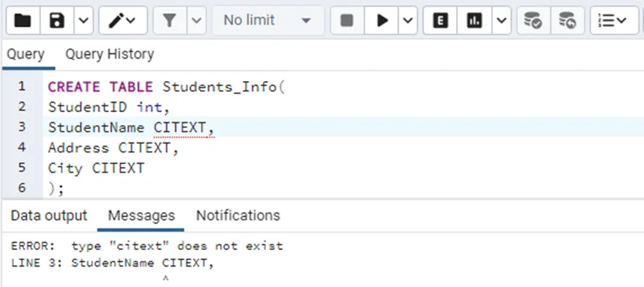Expand the execute options dropdown arrow
This screenshot has width=644, height=287.
point(408,20)
